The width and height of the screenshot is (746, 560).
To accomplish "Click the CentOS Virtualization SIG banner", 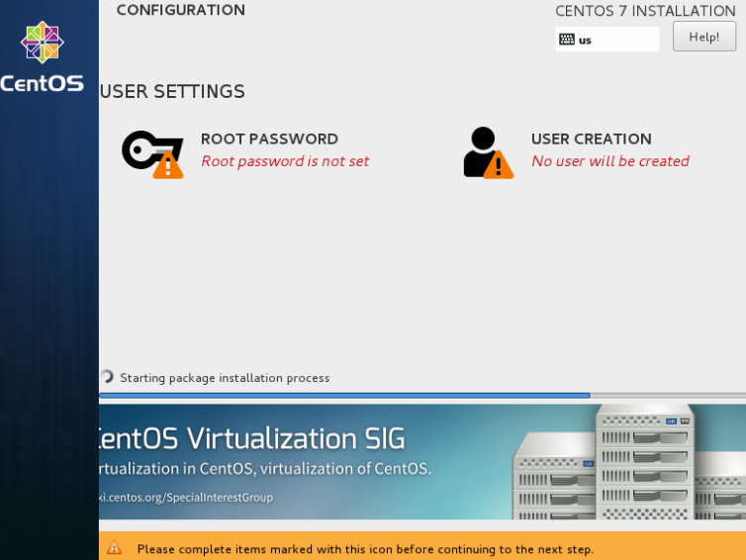I will point(422,461).
